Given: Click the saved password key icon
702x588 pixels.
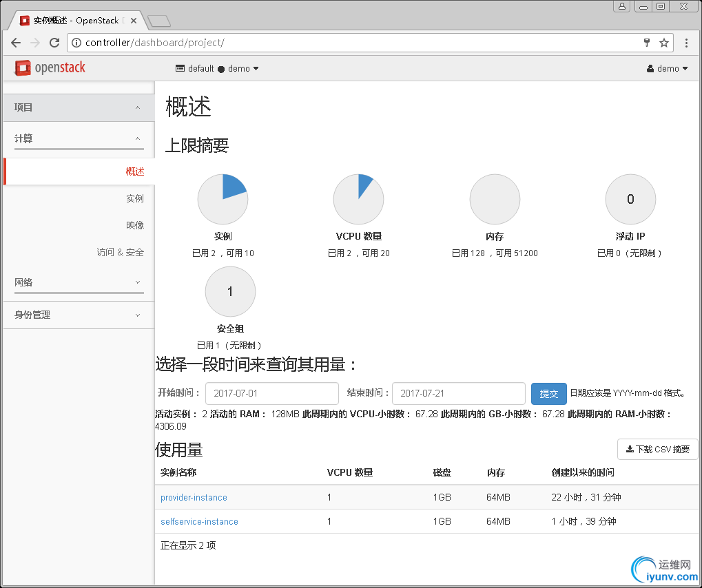Looking at the screenshot, I should click(x=647, y=43).
